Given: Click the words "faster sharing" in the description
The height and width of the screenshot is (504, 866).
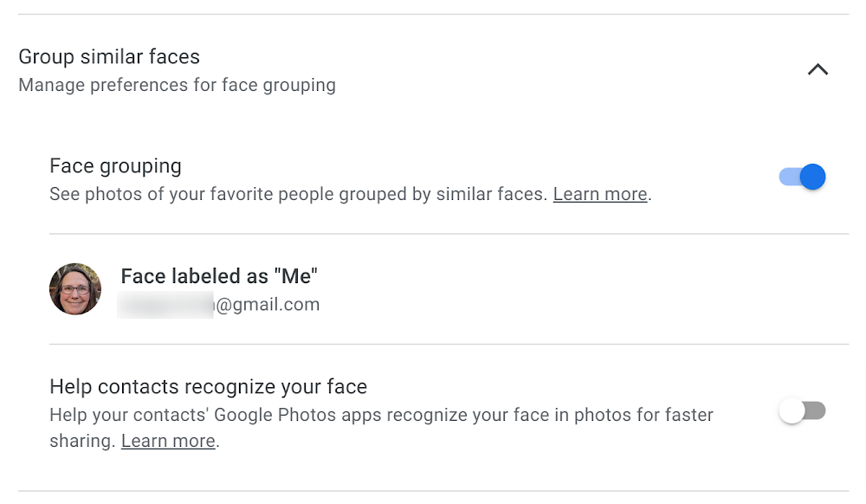Looking at the screenshot, I should pos(686,416).
